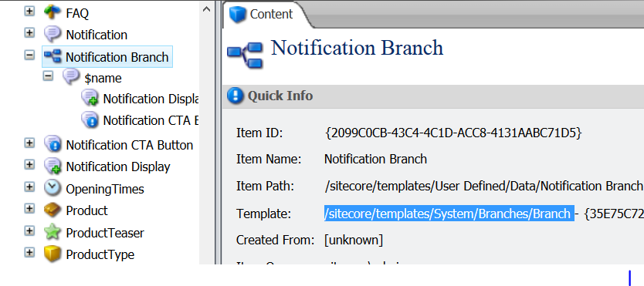The height and width of the screenshot is (286, 644).
Task: Click the Notification Branch tree icon
Action: (53, 56)
